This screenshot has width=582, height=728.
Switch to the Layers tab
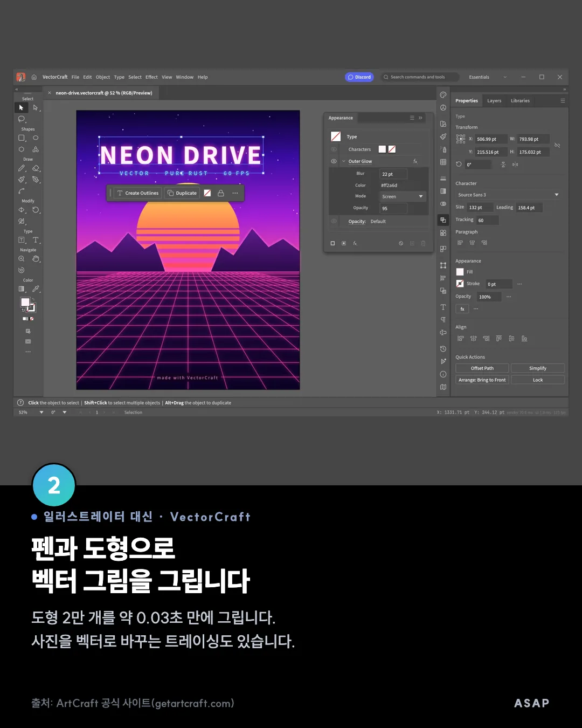[x=494, y=101]
